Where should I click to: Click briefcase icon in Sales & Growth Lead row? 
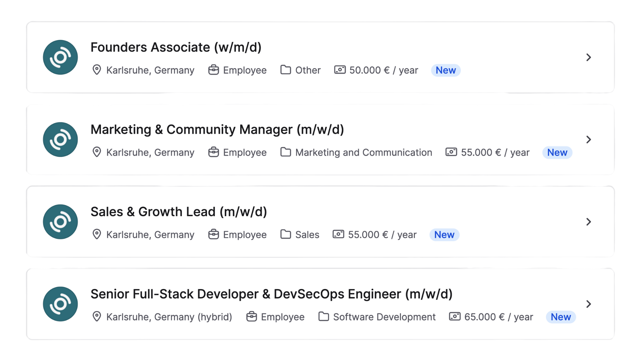[x=213, y=234]
